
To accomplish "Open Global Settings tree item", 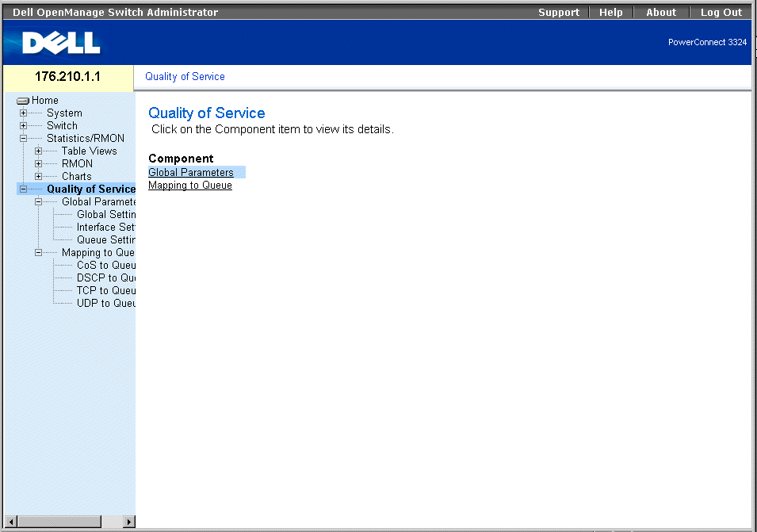I will click(x=106, y=214).
